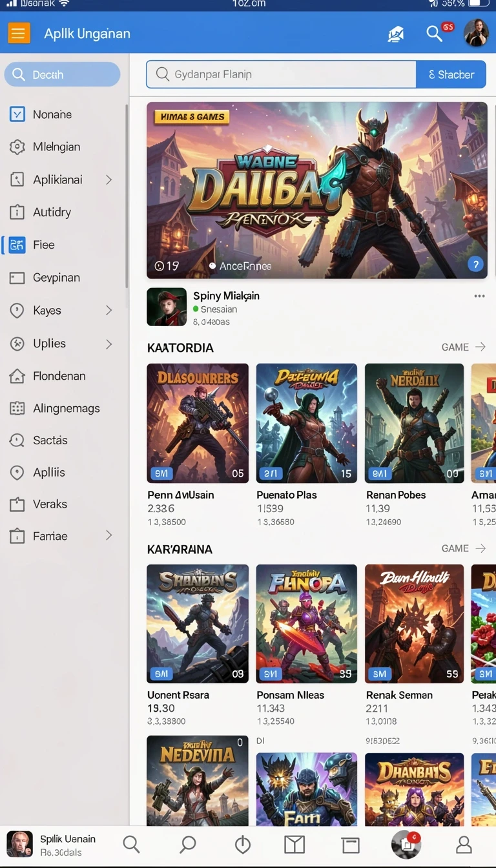The width and height of the screenshot is (496, 868).
Task: Select Nonane in the sidebar
Action: (x=63, y=114)
